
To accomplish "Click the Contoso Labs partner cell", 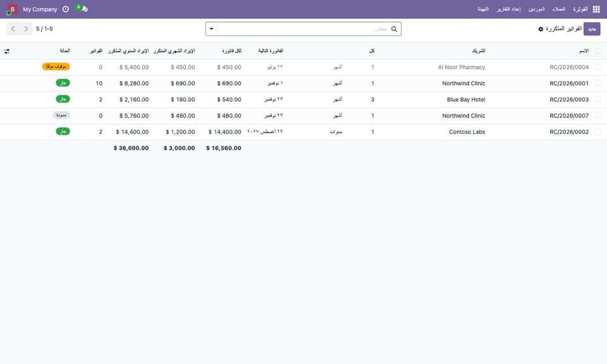I will coord(467,132).
